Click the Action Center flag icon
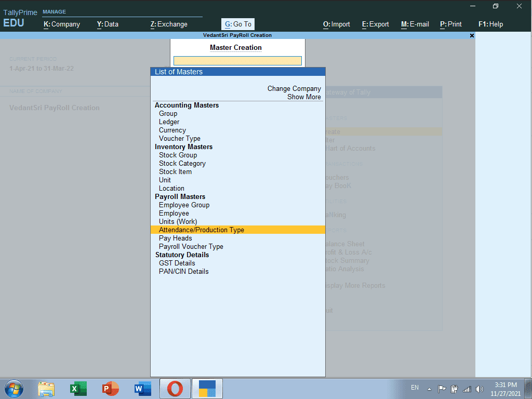This screenshot has width=532, height=399. [442, 389]
